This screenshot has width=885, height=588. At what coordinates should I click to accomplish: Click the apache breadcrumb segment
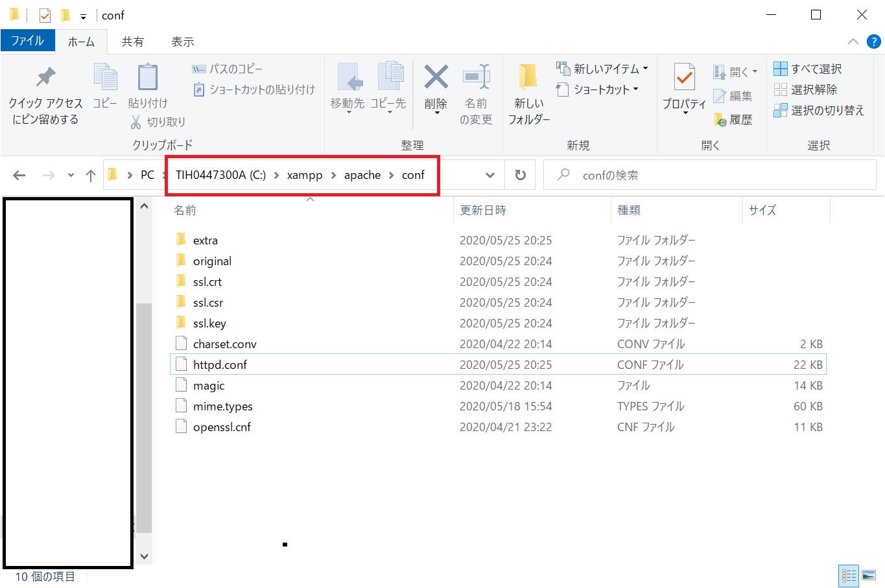pyautogui.click(x=362, y=175)
